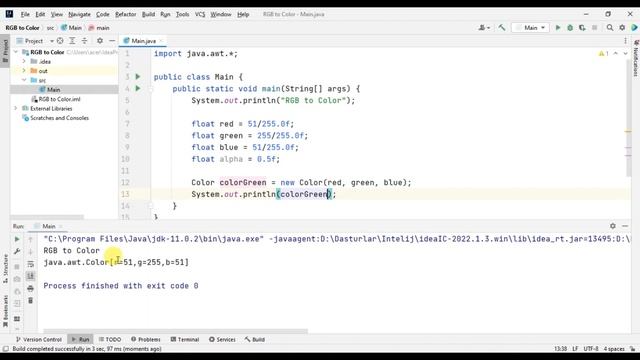Open the Build menu
This screenshot has height=360, width=640.
pos(148,14)
